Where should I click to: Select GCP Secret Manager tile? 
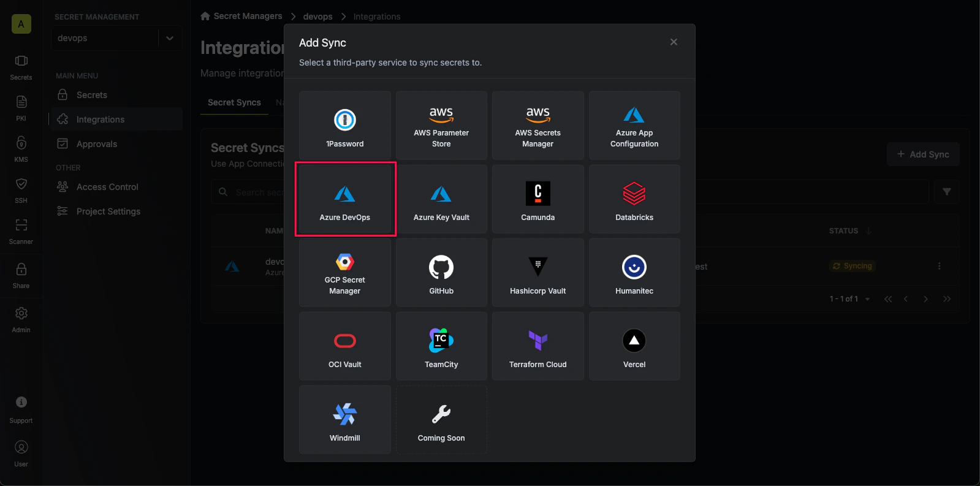pyautogui.click(x=345, y=273)
